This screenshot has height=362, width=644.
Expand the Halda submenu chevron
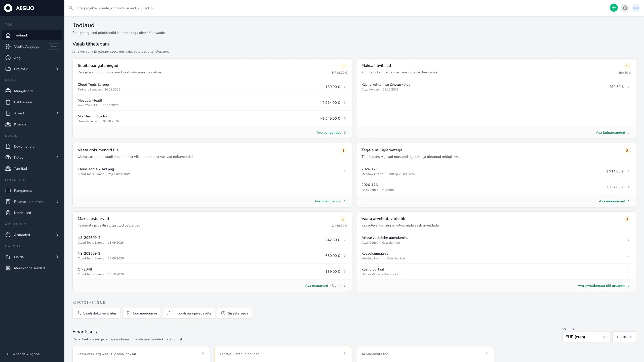pos(57,257)
